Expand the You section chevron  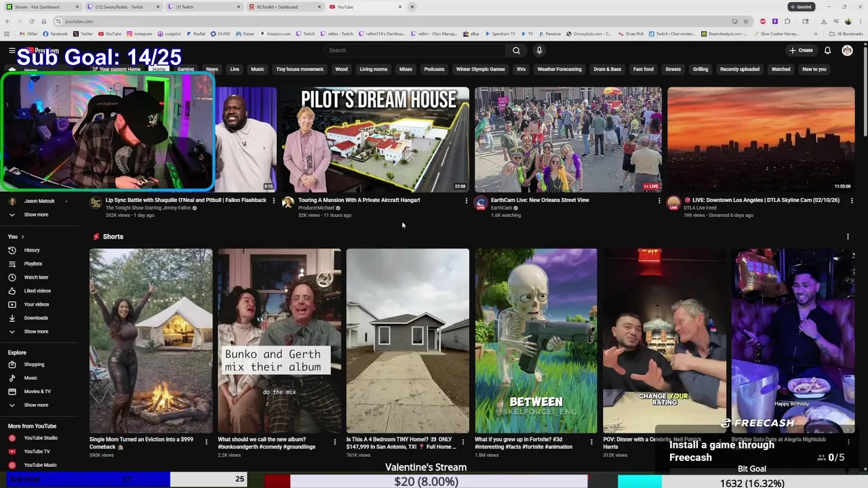tap(22, 237)
